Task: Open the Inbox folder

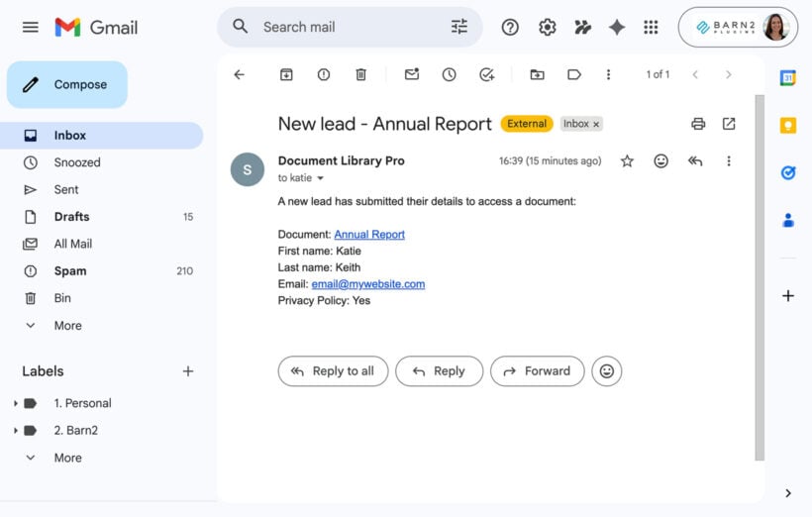Action: 101,136
